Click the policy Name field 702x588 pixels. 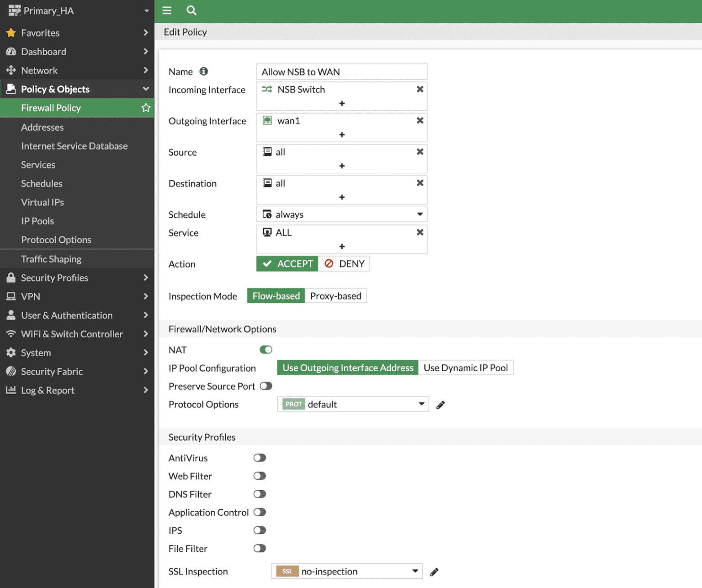coord(341,71)
